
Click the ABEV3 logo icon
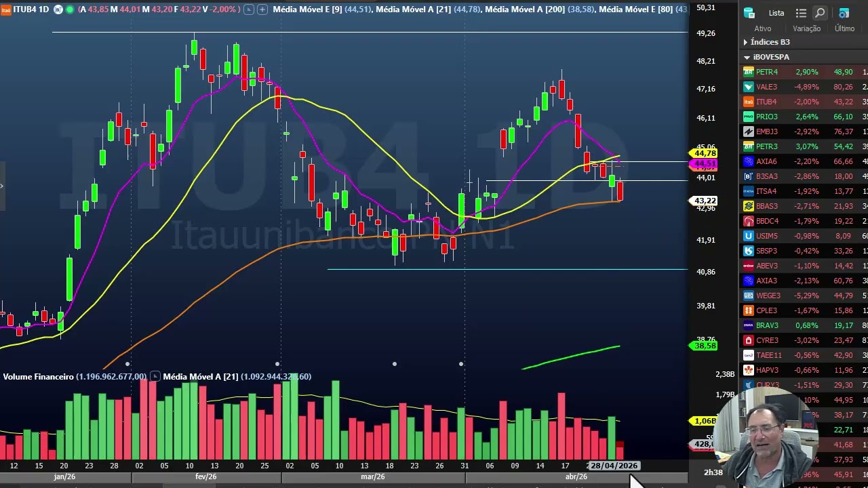coord(749,266)
